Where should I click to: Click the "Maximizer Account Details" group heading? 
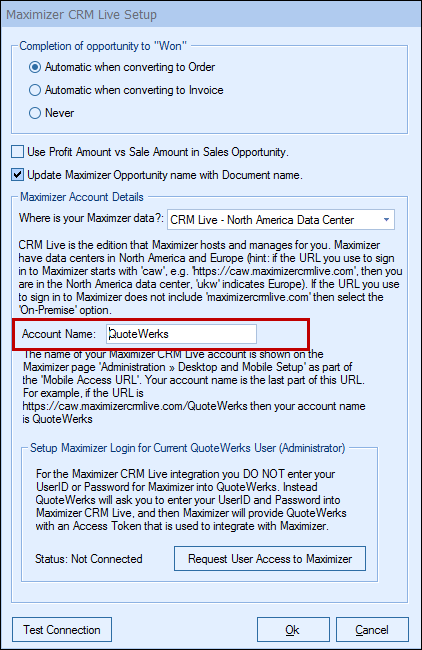(82, 197)
